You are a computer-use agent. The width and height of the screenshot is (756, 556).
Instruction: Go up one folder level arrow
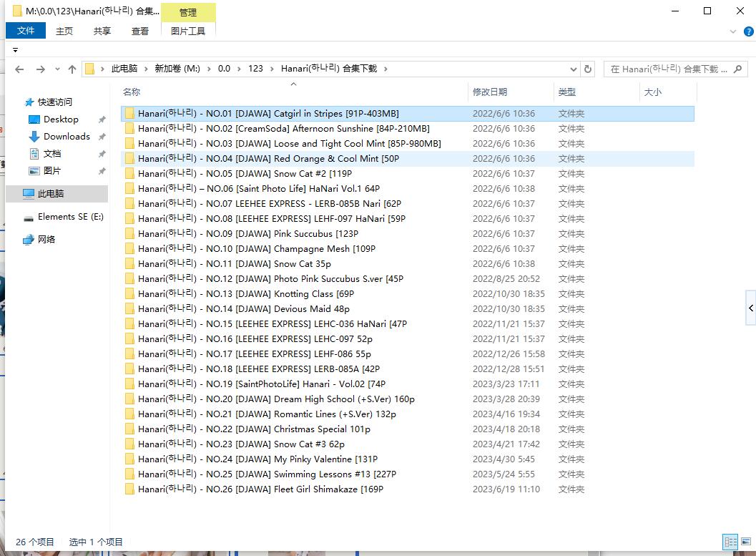pos(72,69)
